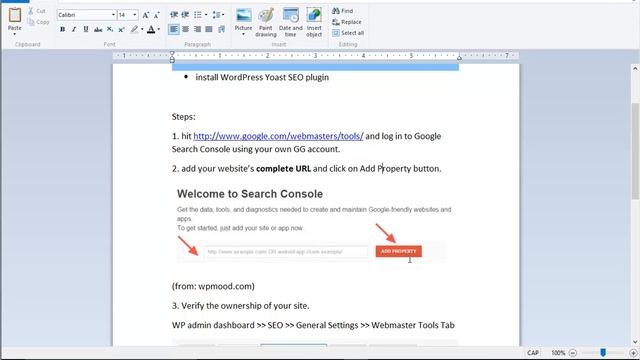Click the right indent marker on ruler

click(459, 58)
